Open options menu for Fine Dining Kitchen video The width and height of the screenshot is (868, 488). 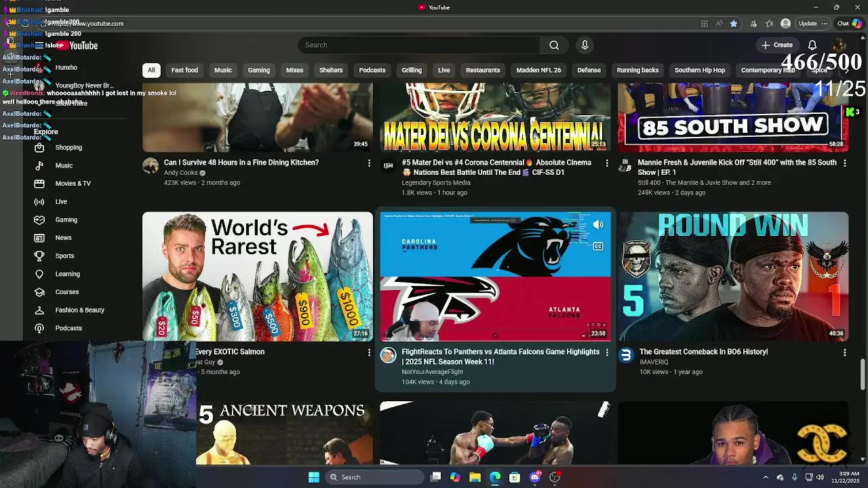[369, 163]
